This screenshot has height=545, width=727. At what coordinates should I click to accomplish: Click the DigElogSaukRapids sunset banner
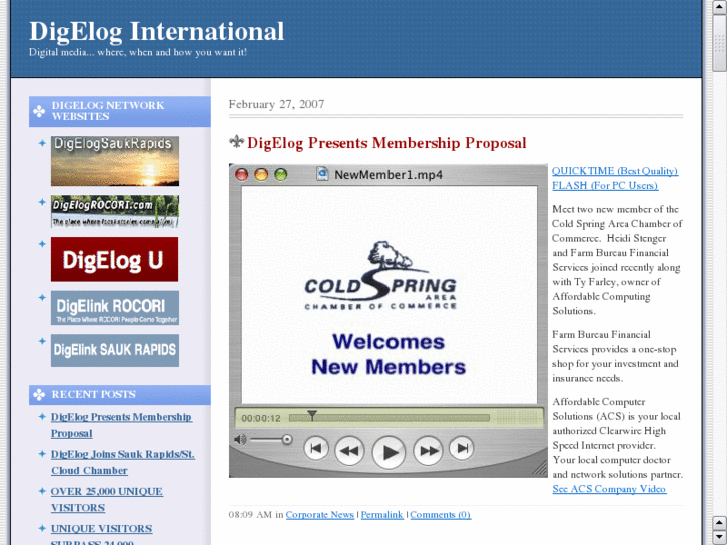[115, 161]
